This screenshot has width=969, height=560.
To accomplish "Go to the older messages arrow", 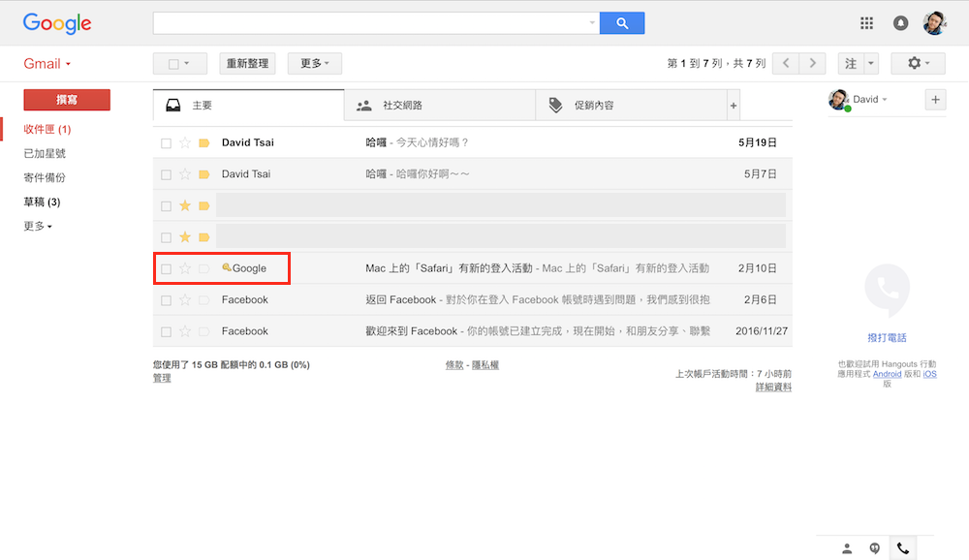I will (x=812, y=63).
